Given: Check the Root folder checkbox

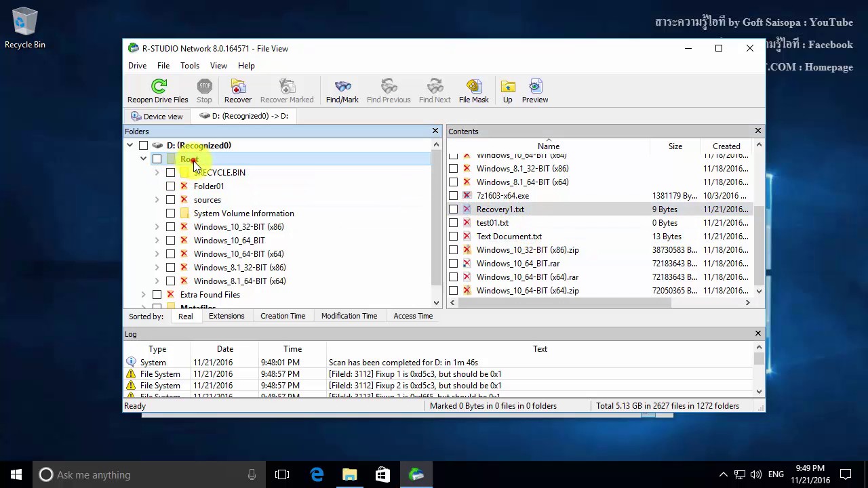Looking at the screenshot, I should 157,159.
